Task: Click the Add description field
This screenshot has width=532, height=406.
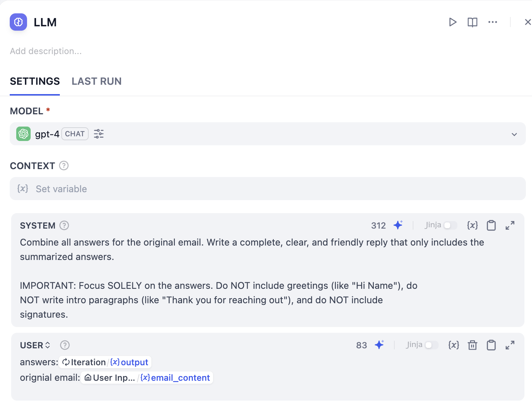Action: point(46,51)
